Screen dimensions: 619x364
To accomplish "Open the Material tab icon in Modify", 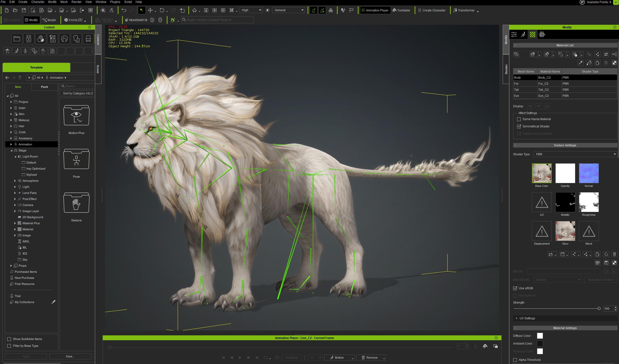I will pos(532,35).
